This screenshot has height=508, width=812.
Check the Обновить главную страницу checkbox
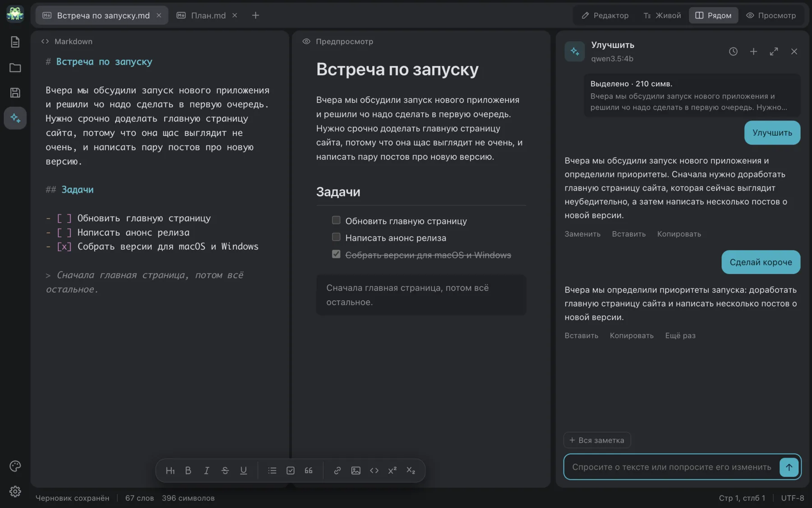pos(336,220)
